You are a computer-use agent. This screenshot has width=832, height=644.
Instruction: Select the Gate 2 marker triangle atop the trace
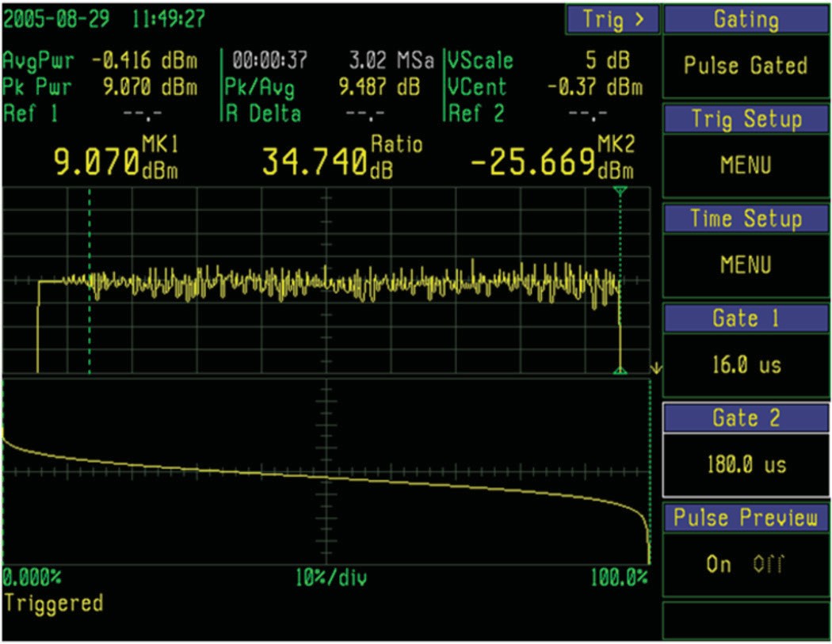pos(620,191)
